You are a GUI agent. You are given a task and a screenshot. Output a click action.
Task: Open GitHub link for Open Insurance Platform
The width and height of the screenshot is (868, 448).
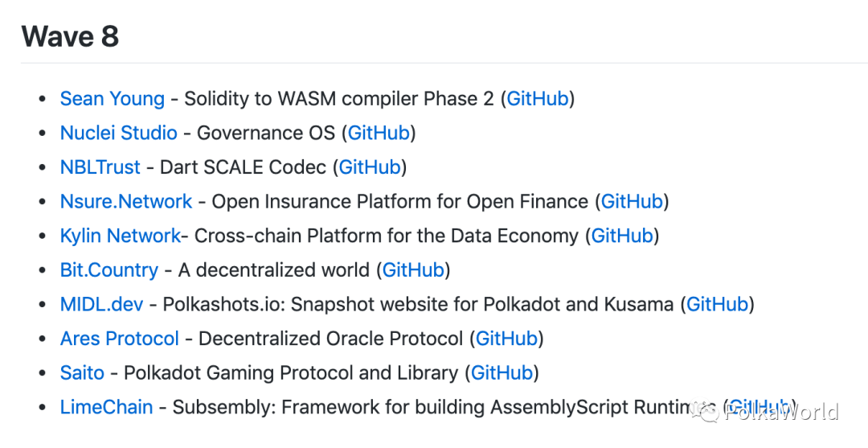point(632,202)
